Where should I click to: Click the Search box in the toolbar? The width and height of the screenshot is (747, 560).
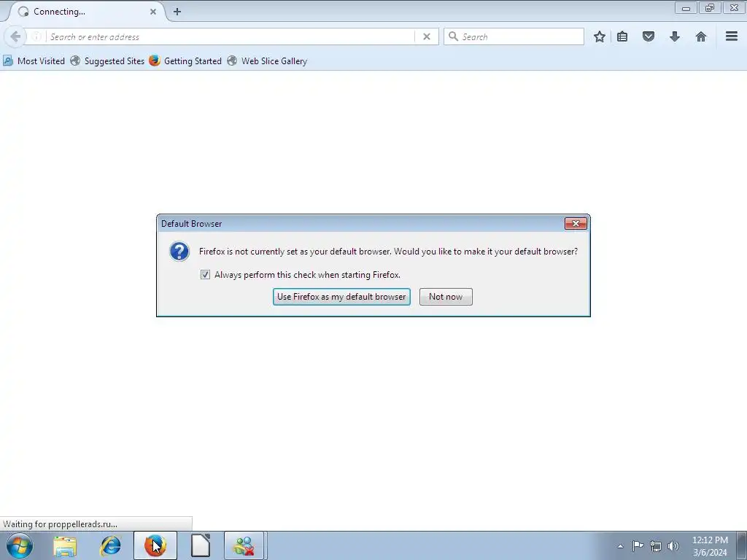514,36
